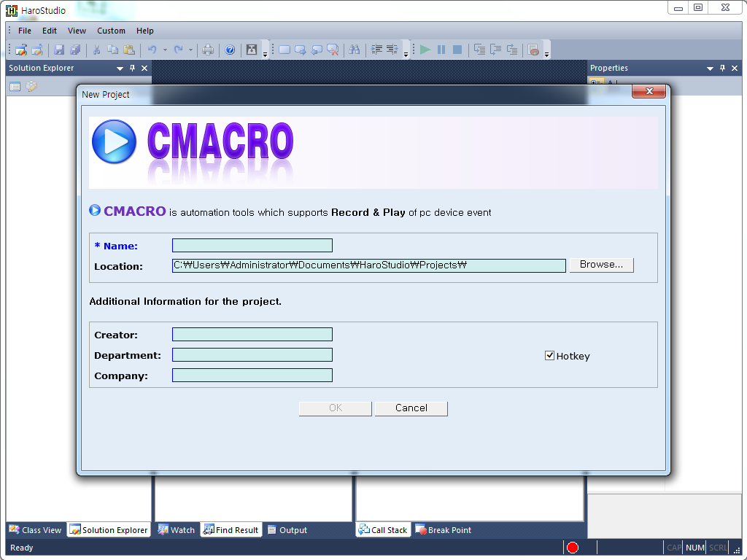
Task: Click the green Play run icon
Action: (x=425, y=50)
